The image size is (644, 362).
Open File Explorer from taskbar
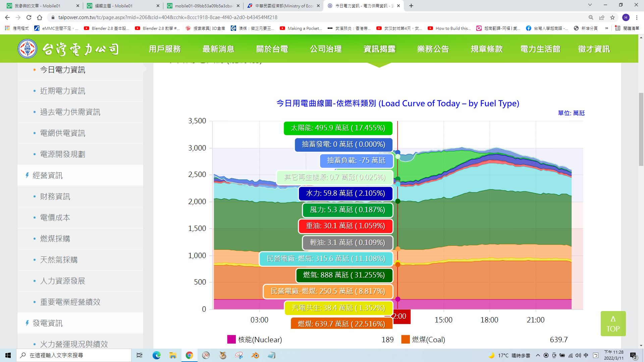173,355
